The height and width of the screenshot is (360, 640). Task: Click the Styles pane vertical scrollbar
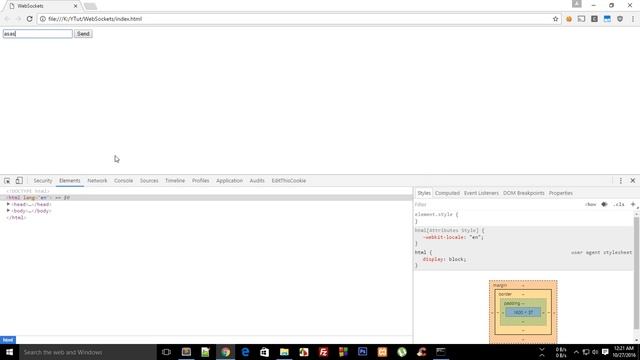636,273
